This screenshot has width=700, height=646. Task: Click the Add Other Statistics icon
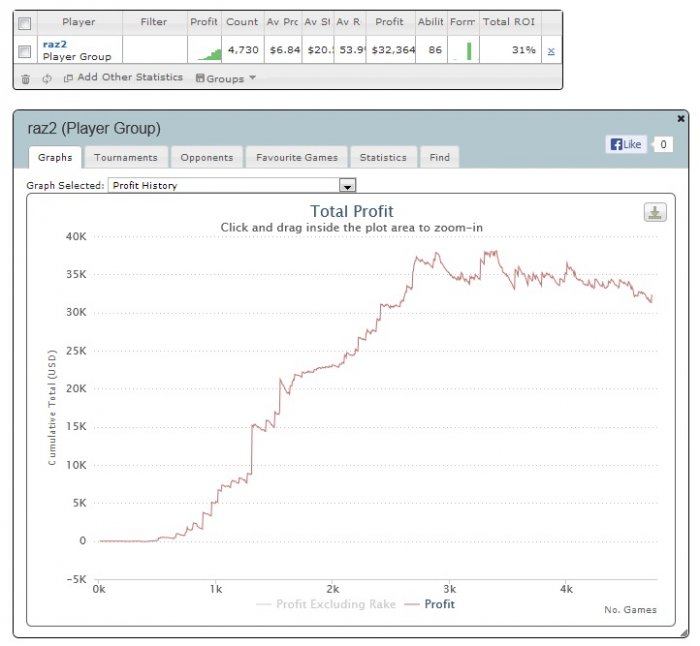point(68,79)
